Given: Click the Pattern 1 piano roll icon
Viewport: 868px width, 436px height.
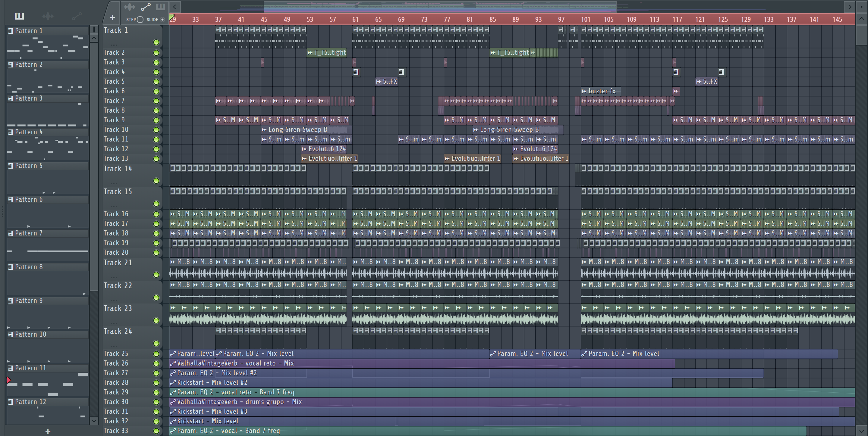Looking at the screenshot, I should pos(11,31).
